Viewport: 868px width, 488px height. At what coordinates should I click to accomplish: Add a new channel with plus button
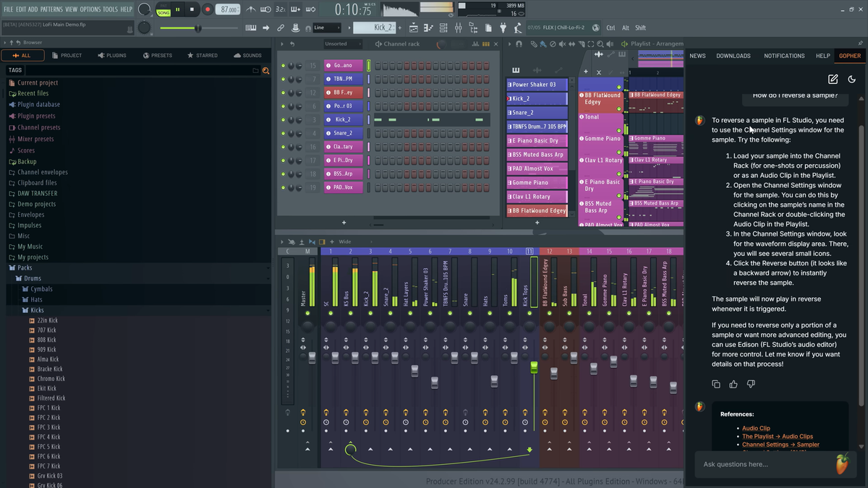[344, 223]
